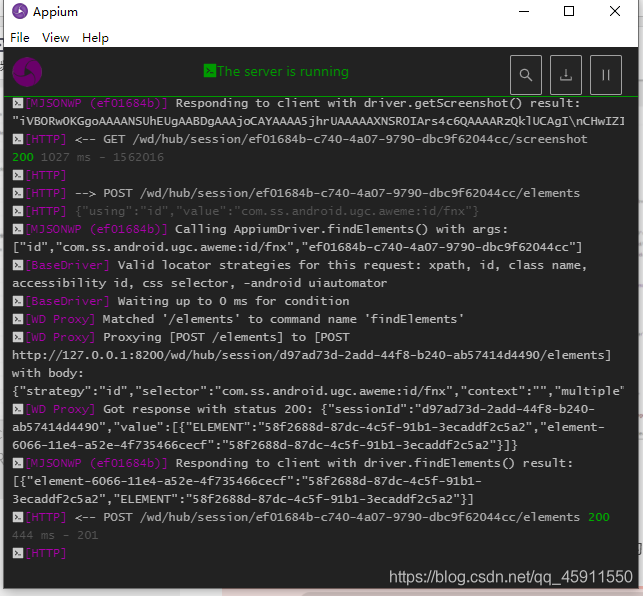
Task: Open the View menu
Action: (55, 38)
